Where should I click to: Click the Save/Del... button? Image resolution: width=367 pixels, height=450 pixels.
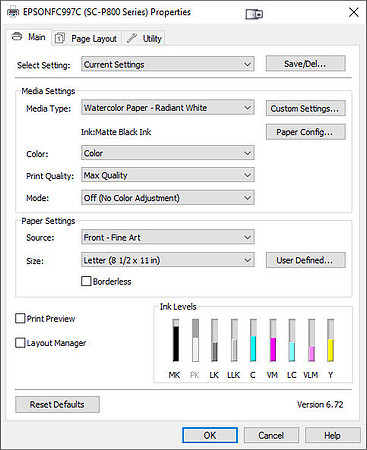coord(305,63)
